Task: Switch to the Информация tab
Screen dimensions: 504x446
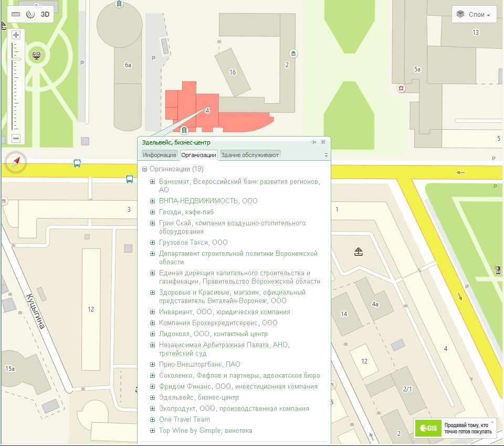Action: [x=160, y=155]
